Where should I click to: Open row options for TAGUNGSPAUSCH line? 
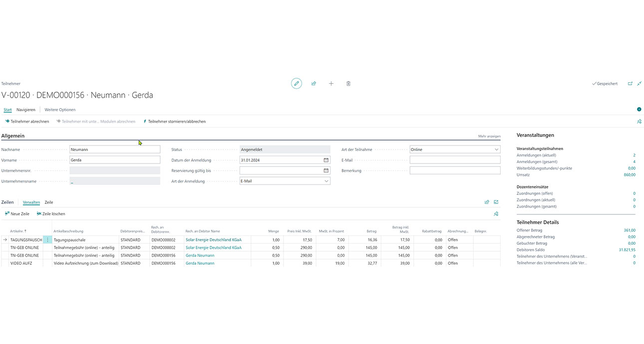pos(48,240)
